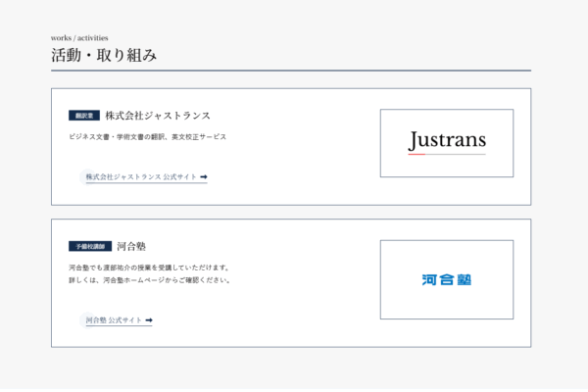Select the 株式会社ジャストランス card title
This screenshot has width=588, height=392.
pyautogui.click(x=158, y=116)
